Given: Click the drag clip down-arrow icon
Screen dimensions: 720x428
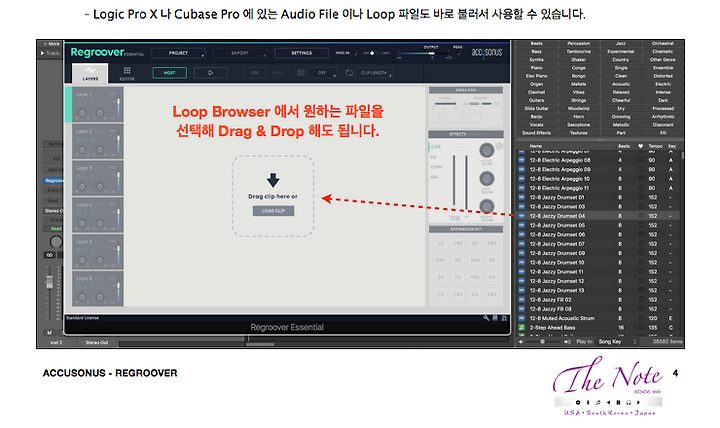Looking at the screenshot, I should pyautogui.click(x=273, y=180).
